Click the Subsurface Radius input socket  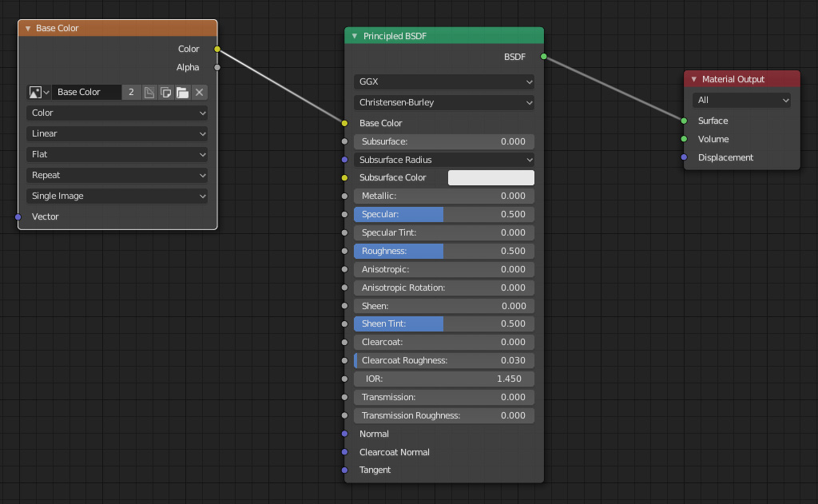344,160
